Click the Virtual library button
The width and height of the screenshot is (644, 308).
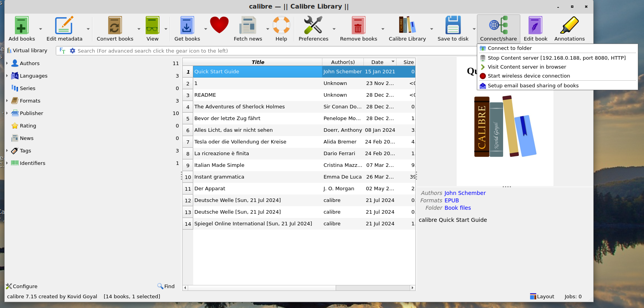coord(27,51)
